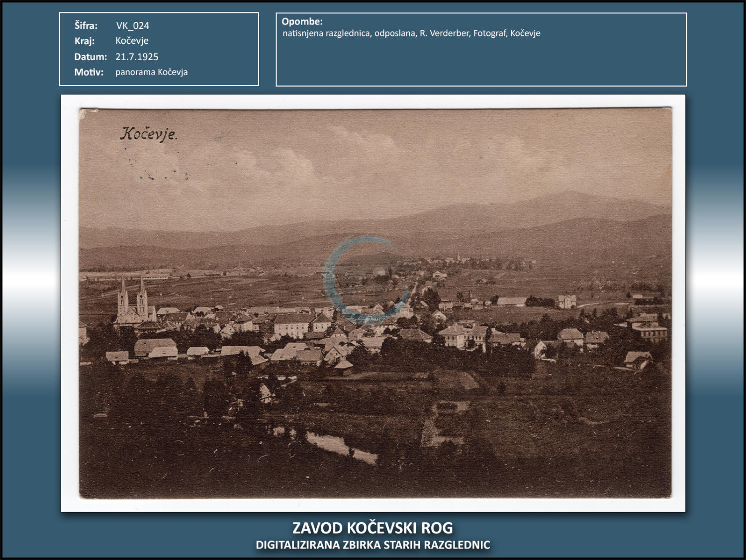
Task: Select the date 21.7.1925
Action: pos(137,57)
